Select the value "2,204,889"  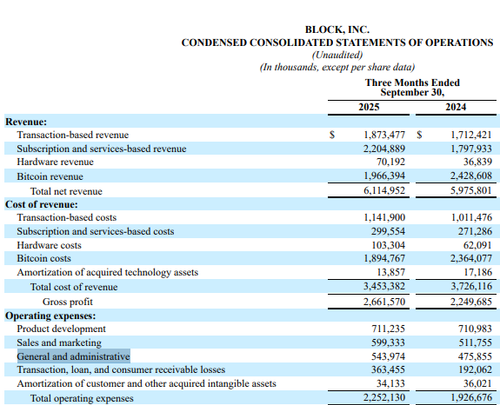click(384, 149)
